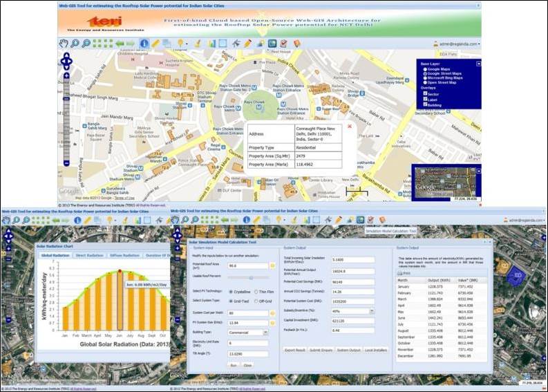Click bar chart icon in bottom-left window toolbar
This screenshot has width=548, height=392.
[x=138, y=221]
